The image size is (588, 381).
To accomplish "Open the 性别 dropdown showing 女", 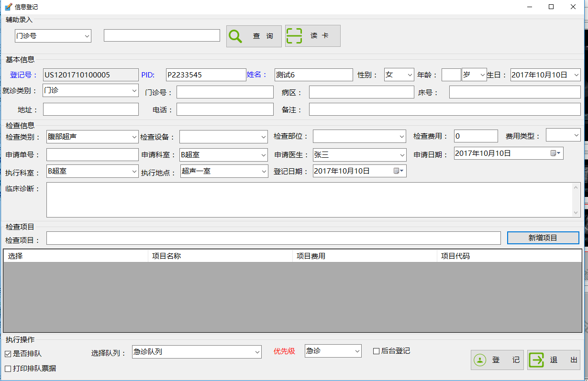I will [410, 75].
